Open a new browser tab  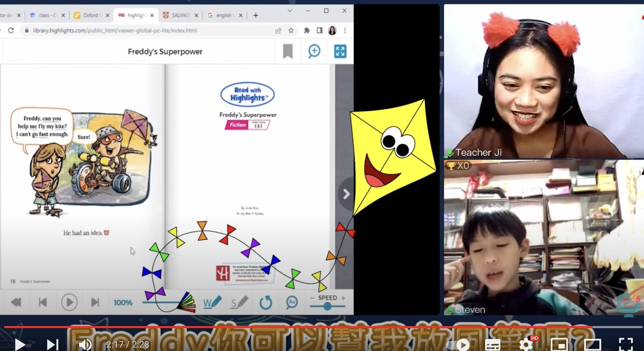256,15
